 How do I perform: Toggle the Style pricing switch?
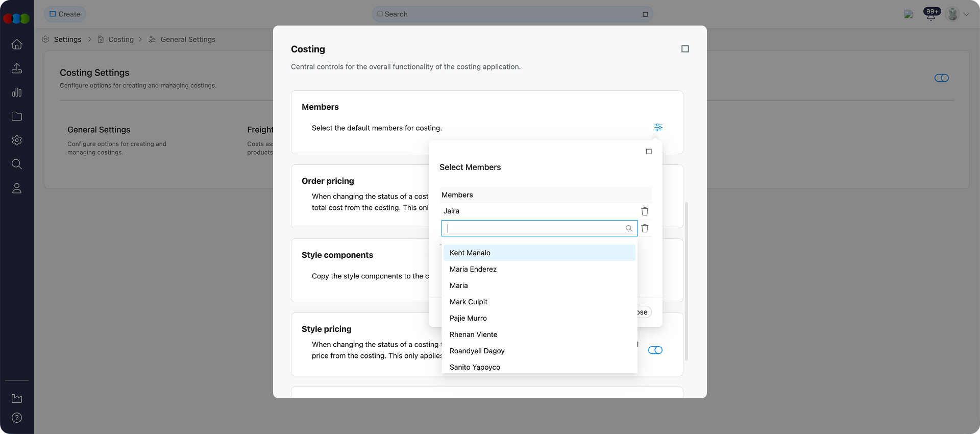(x=655, y=350)
